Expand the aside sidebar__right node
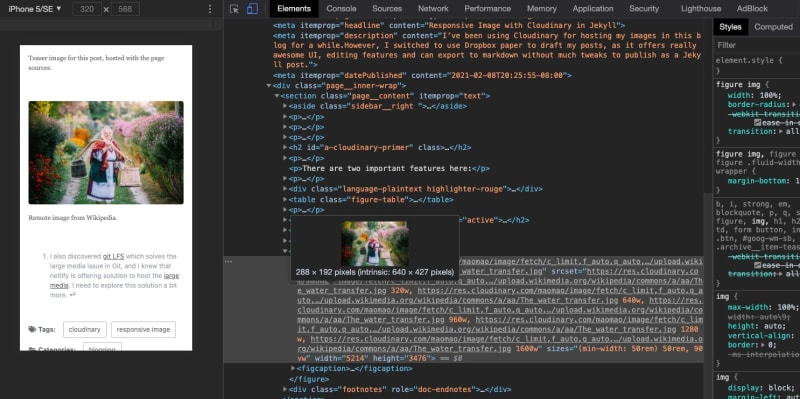 coord(285,106)
